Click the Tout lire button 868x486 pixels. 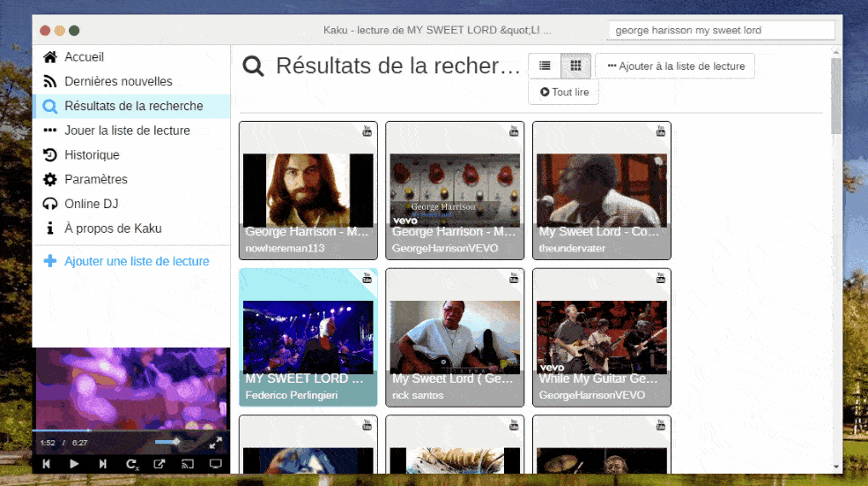point(563,92)
